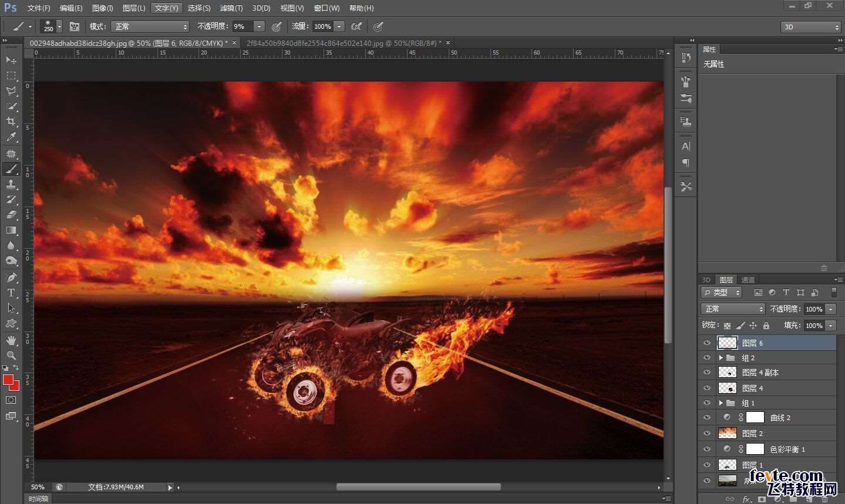Open the 窗口(W) menu
The width and height of the screenshot is (845, 504).
(326, 8)
